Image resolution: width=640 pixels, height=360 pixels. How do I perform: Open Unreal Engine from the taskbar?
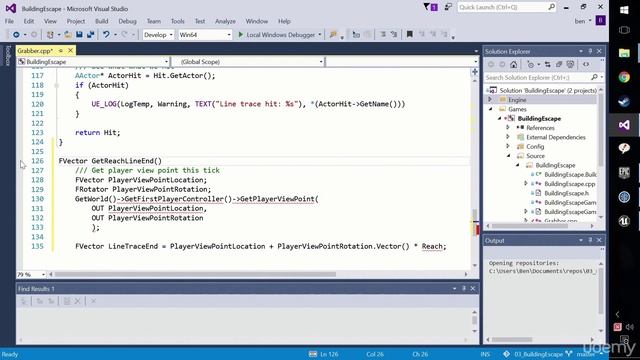tap(624, 221)
